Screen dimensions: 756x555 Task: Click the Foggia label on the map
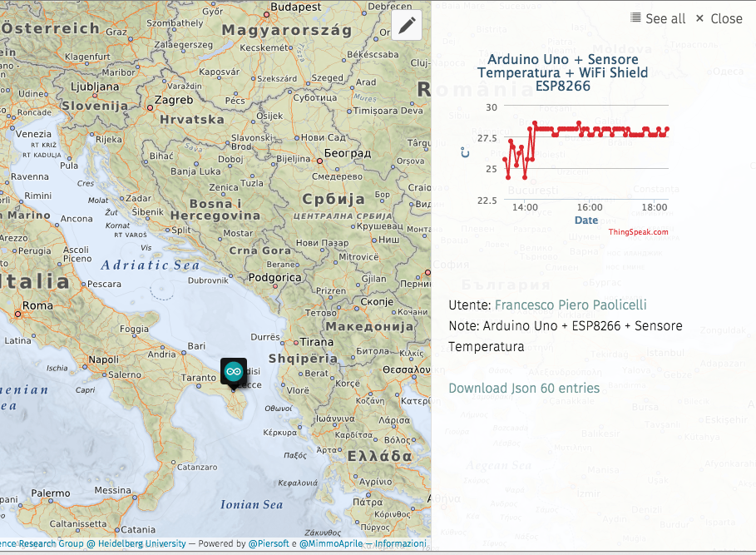134,329
